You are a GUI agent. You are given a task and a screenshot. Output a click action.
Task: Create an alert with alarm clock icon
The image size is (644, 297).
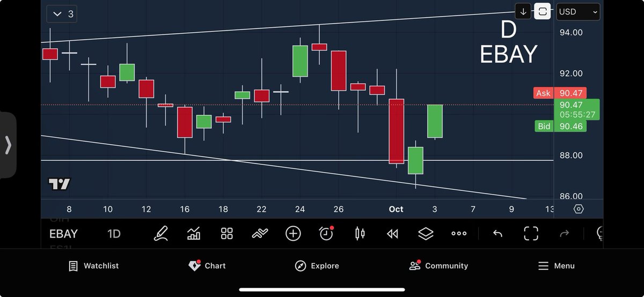pos(326,233)
